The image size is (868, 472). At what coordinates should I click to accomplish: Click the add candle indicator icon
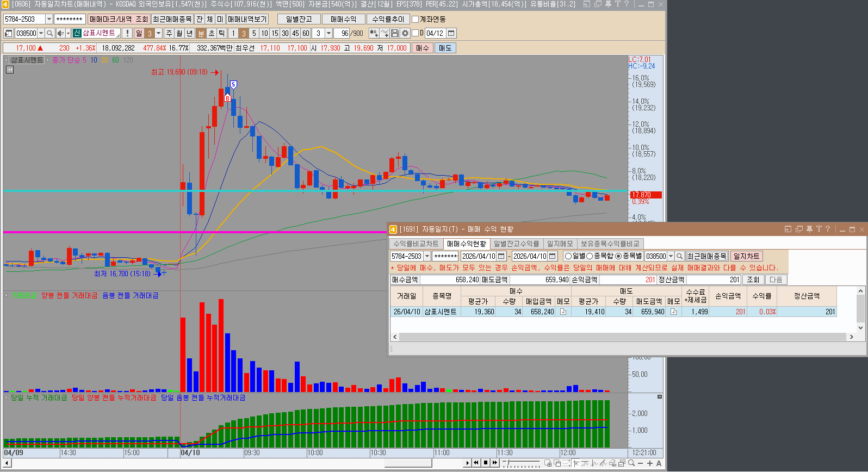tap(374, 33)
